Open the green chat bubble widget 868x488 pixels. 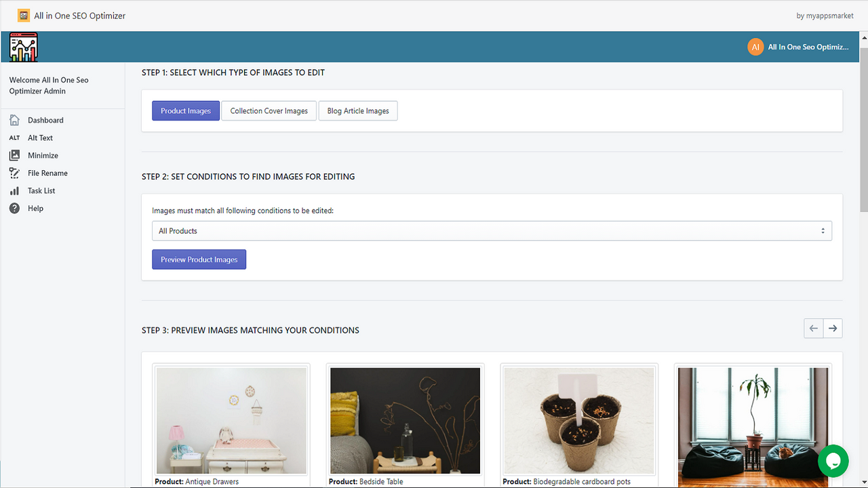coord(833,461)
